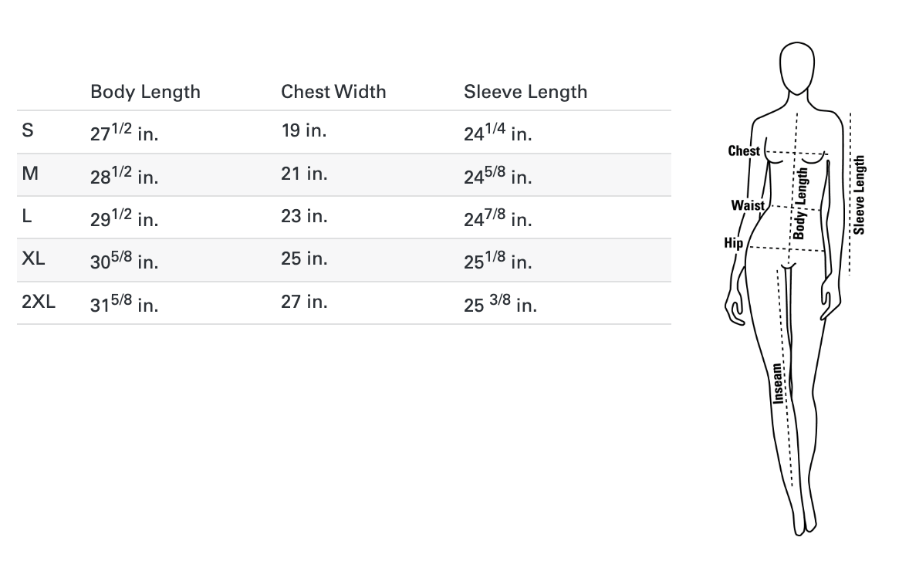909x588 pixels.
Task: Click the 30 5/8 in. body length cell
Action: pos(124,261)
